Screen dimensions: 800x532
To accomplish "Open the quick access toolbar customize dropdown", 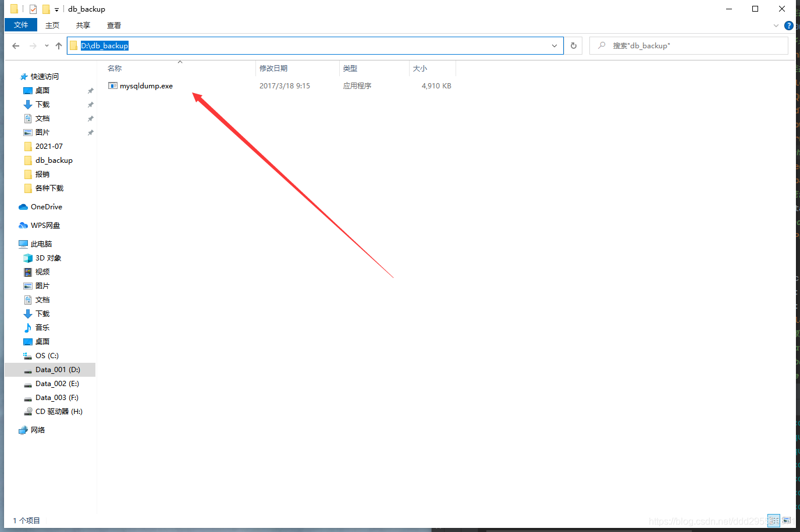I will (x=56, y=9).
